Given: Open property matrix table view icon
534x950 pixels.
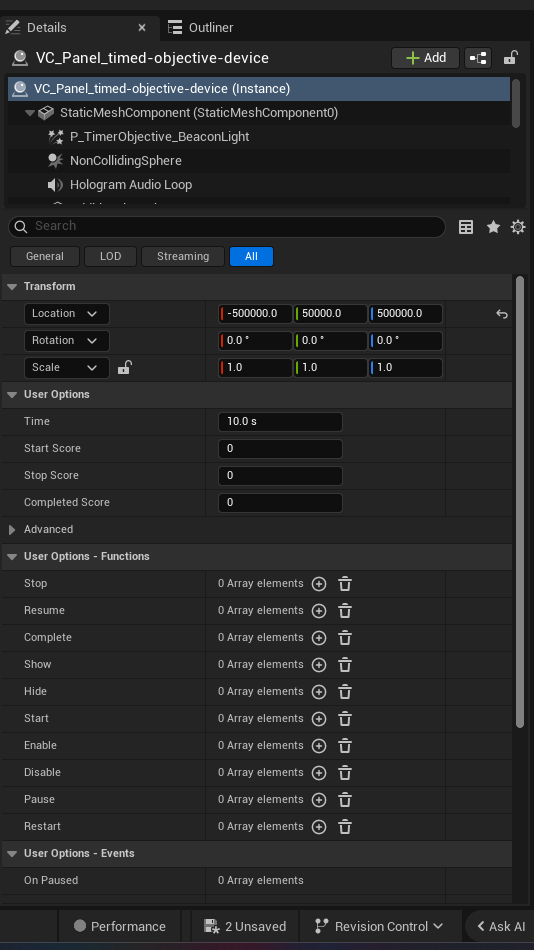Looking at the screenshot, I should (466, 227).
